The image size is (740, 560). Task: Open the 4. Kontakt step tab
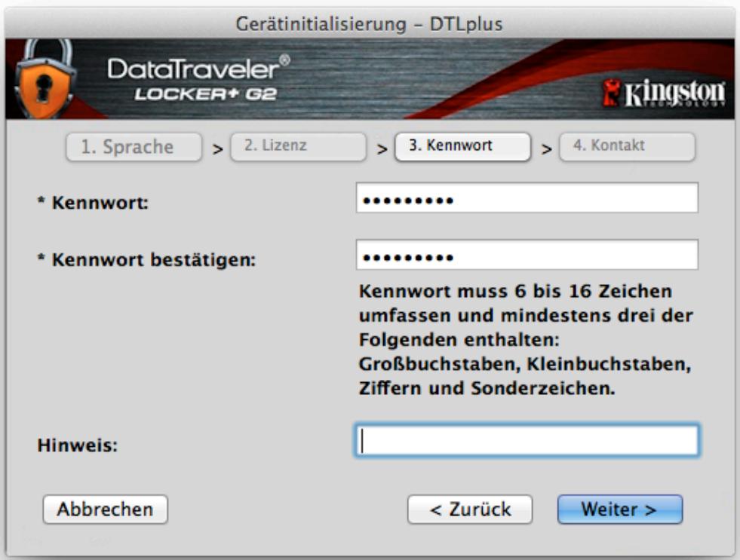click(x=627, y=147)
